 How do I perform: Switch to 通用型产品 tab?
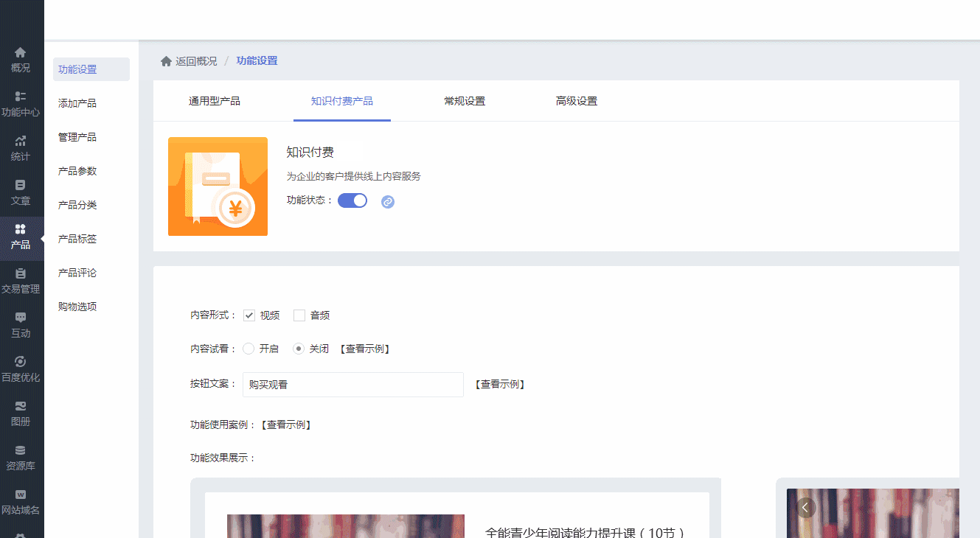click(x=215, y=101)
